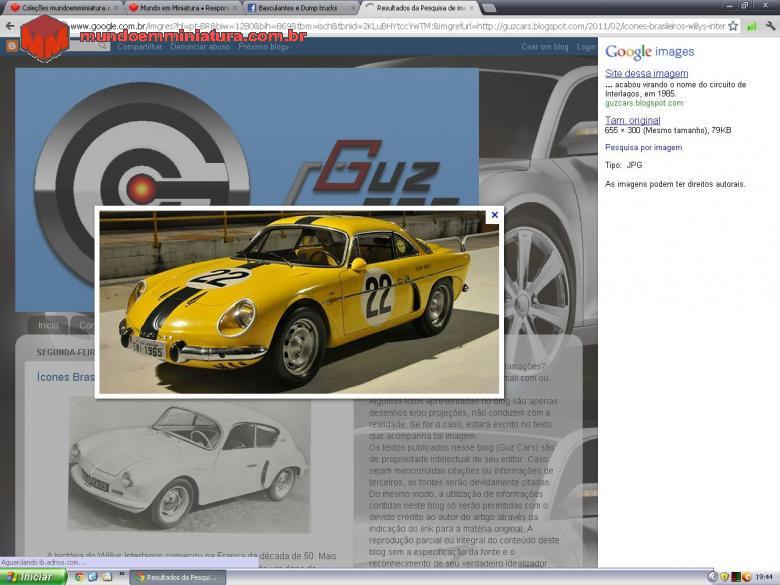Click the yellow Interlagos car image
The image size is (780, 585).
click(298, 302)
